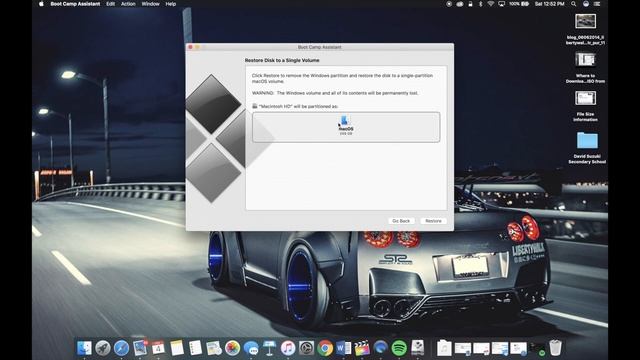Click the Wi-Fi status icon

point(491,4)
